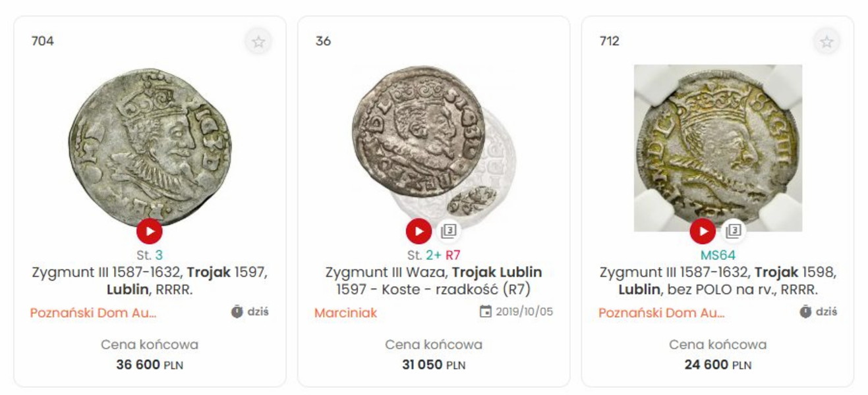868x395 pixels.
Task: Open Marciniak auction house link
Action: tap(345, 313)
